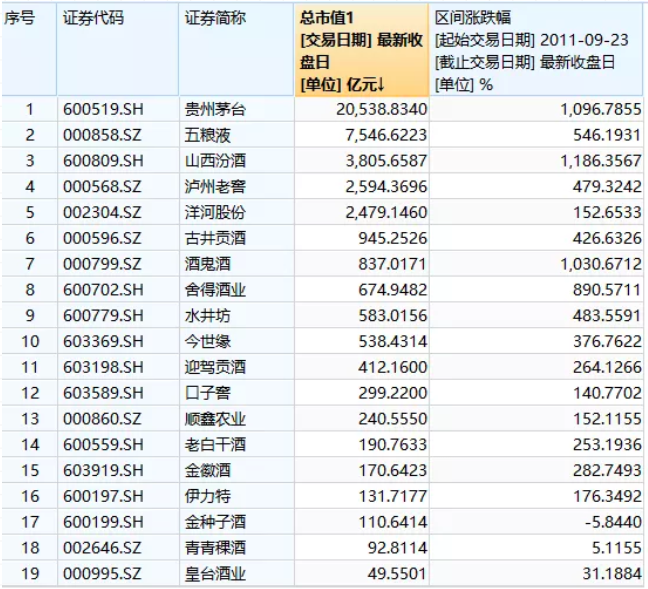
Task: Select stock code 603369.SH
Action: 103,341
